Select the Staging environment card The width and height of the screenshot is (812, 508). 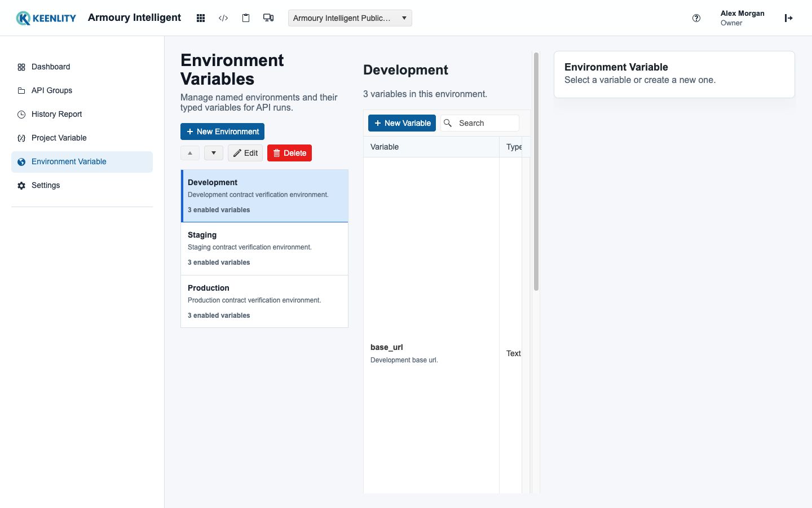[264, 248]
